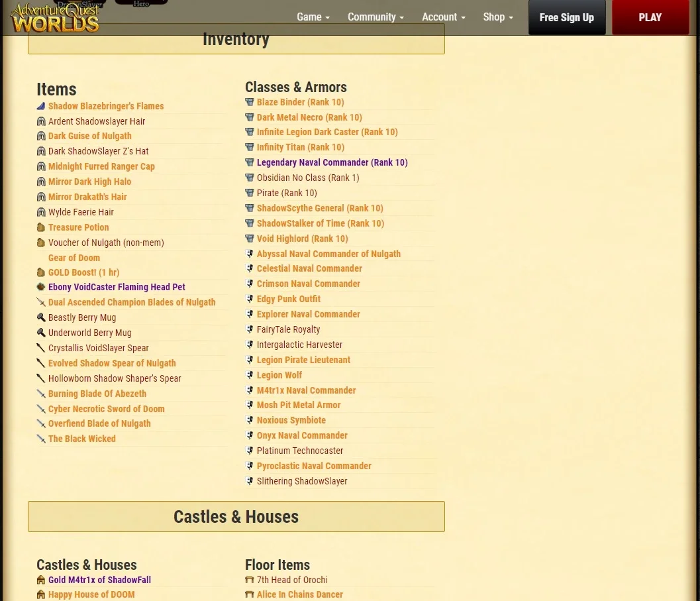Click the helm icon by Midnight Furred Ranger Cap
Screen dimensions: 700x601
click(40, 166)
